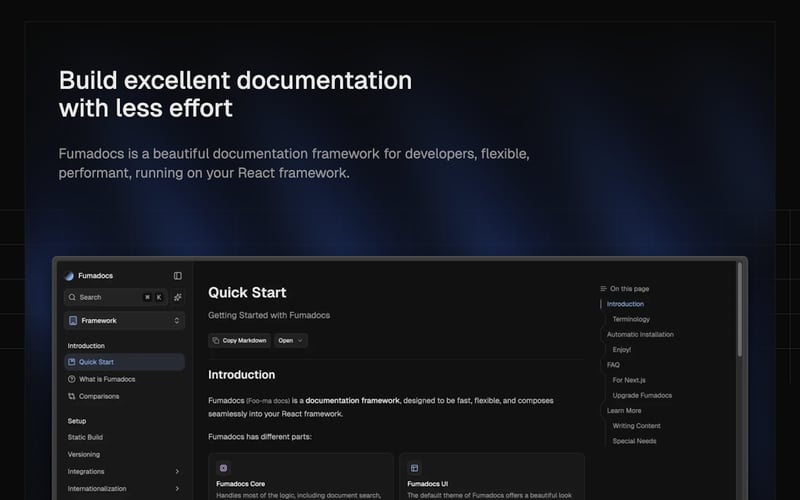Open AI sparkle button beside search
Screen dimensions: 800x500
tap(178, 297)
